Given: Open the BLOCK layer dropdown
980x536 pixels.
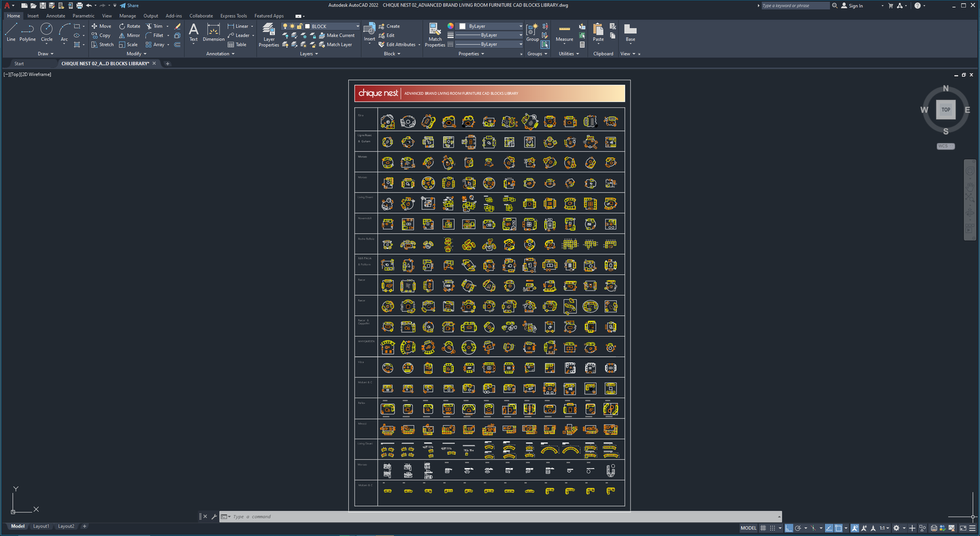Looking at the screenshot, I should click(x=358, y=26).
